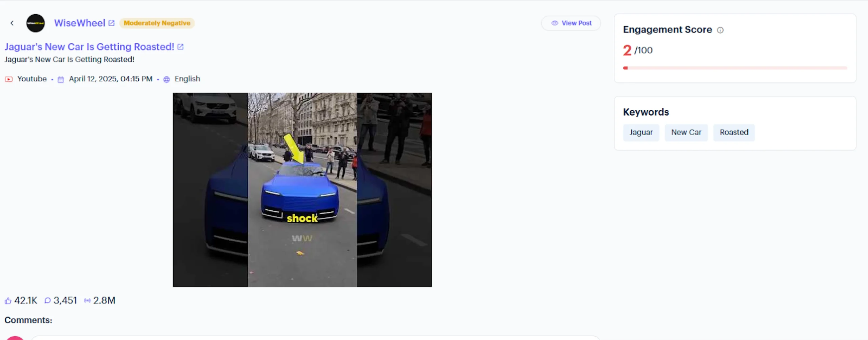Select the Jaguar keyword chip

click(641, 133)
